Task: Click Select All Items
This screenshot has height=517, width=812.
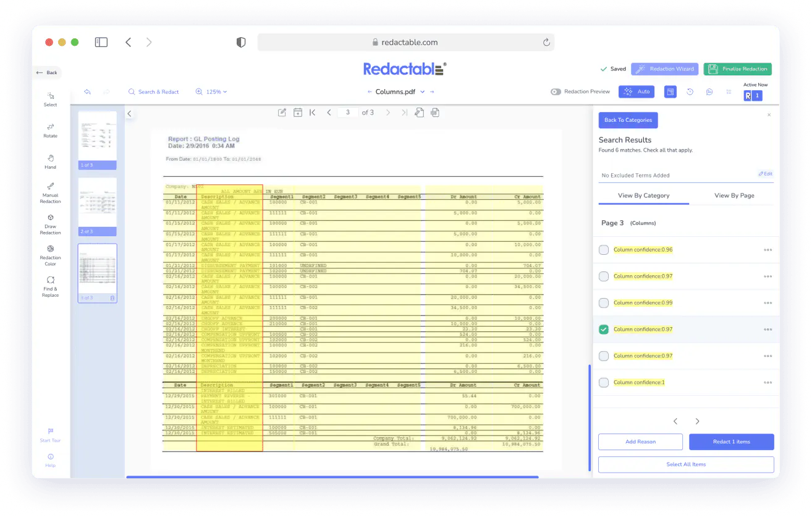Action: (686, 464)
